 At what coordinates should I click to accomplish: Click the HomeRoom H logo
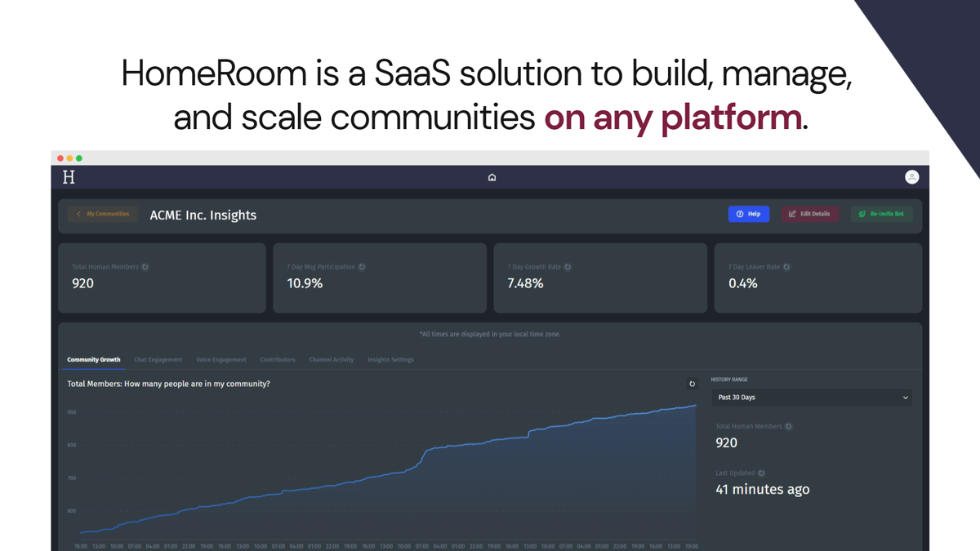coord(69,177)
